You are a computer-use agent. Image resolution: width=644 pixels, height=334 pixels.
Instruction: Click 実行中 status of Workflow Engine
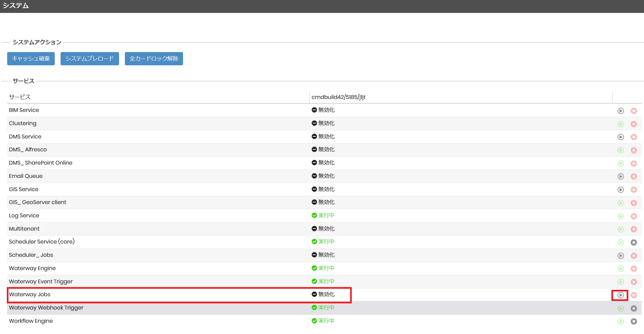pyautogui.click(x=323, y=321)
